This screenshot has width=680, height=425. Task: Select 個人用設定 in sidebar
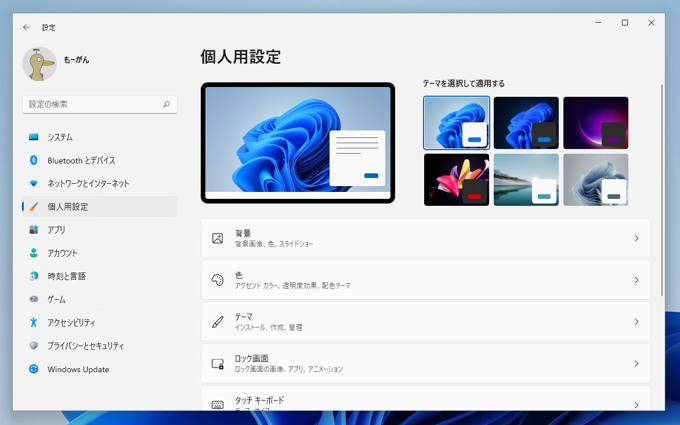(x=100, y=206)
